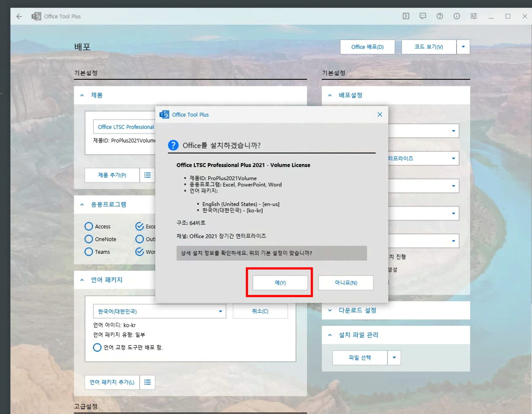Image resolution: width=532 pixels, height=414 pixels.
Task: Collapse the 언어 패키지 section
Action: coord(82,280)
